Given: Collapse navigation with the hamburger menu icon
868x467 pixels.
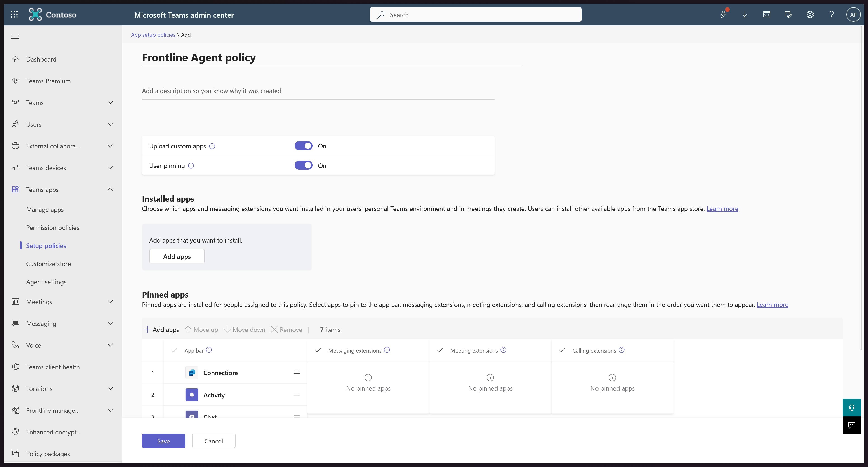Looking at the screenshot, I should click(x=15, y=37).
